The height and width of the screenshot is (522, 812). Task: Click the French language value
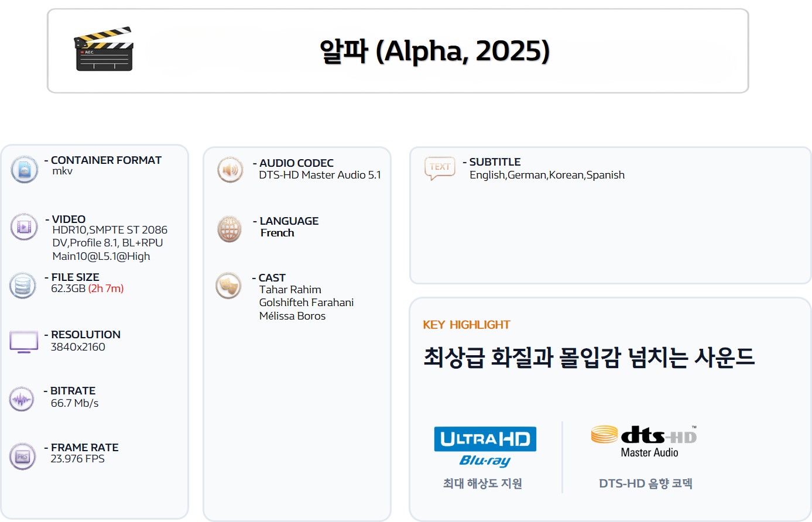[277, 233]
